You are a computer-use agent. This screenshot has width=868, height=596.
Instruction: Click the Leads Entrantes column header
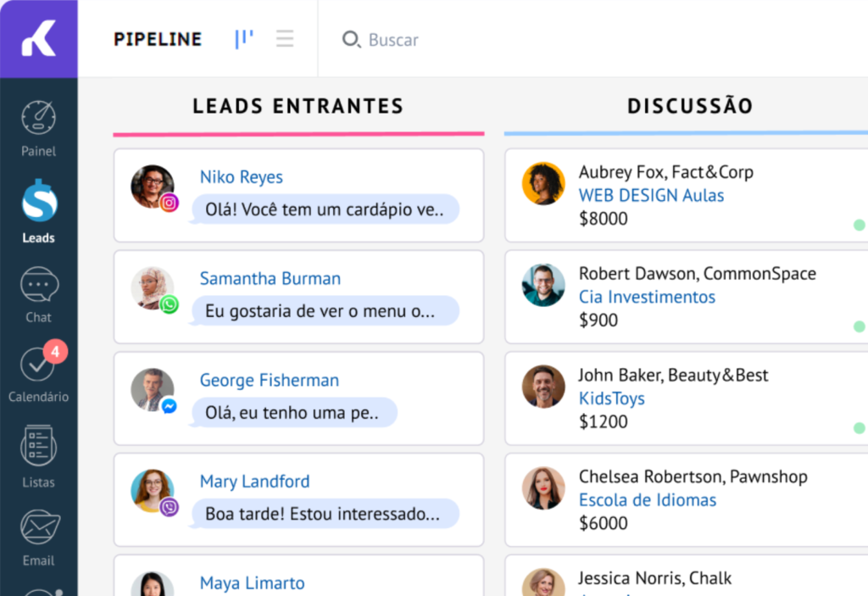(298, 106)
